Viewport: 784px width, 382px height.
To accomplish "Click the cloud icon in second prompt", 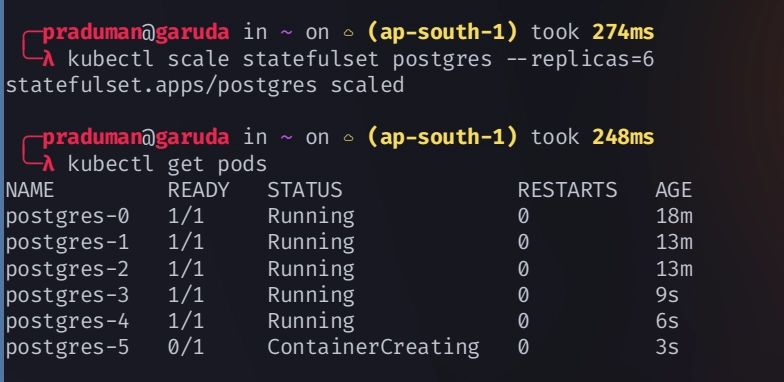I will click(348, 138).
